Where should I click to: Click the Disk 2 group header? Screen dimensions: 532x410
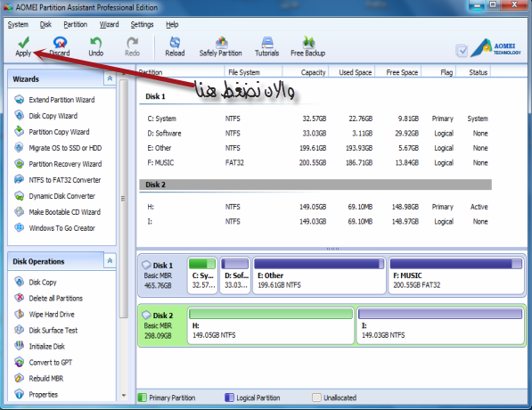[315, 184]
